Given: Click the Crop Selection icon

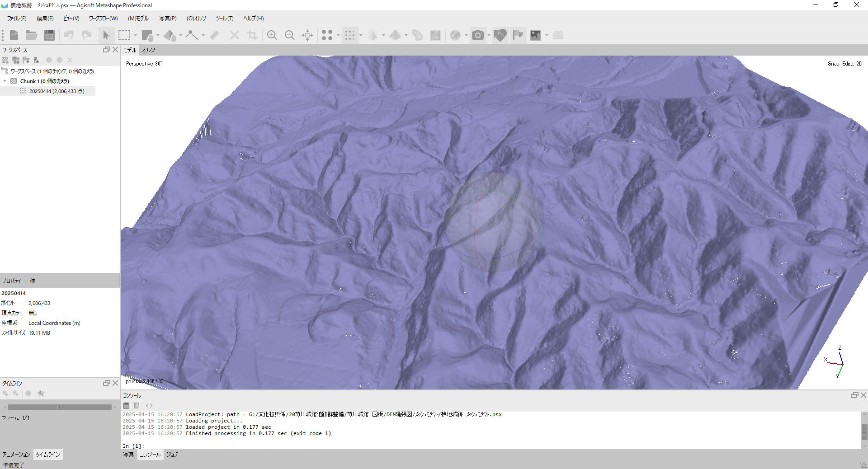Looking at the screenshot, I should pyautogui.click(x=252, y=35).
